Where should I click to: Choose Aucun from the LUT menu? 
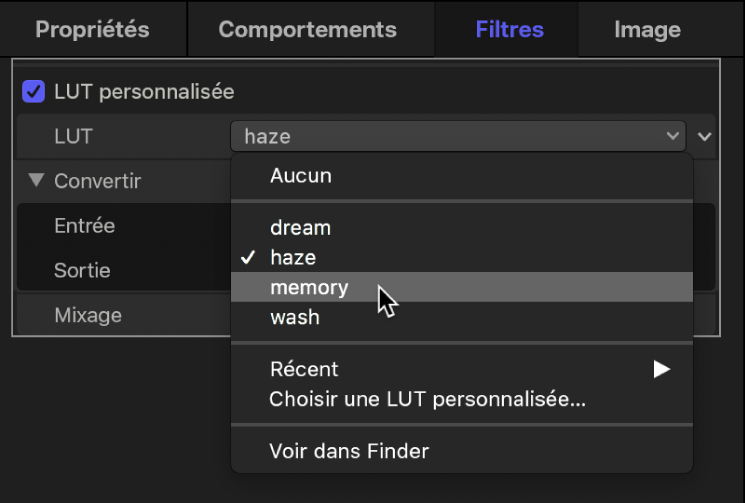coord(300,176)
